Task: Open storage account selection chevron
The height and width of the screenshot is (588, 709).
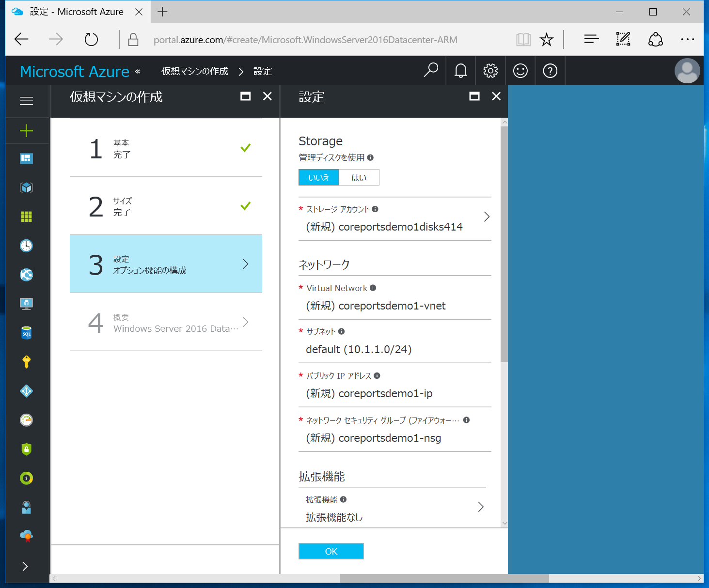Action: coord(487,217)
